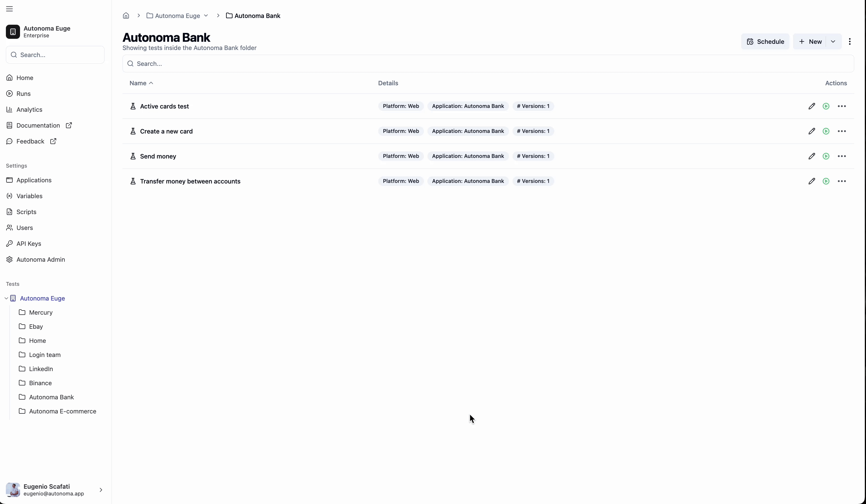The image size is (866, 504).
Task: Click the Schedule button
Action: point(765,41)
